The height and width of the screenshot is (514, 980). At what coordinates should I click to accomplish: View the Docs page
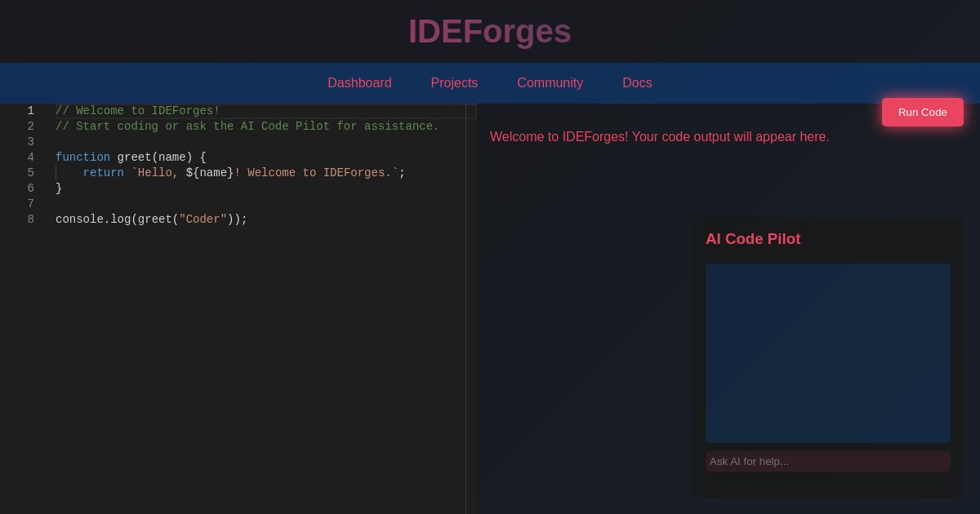[637, 83]
